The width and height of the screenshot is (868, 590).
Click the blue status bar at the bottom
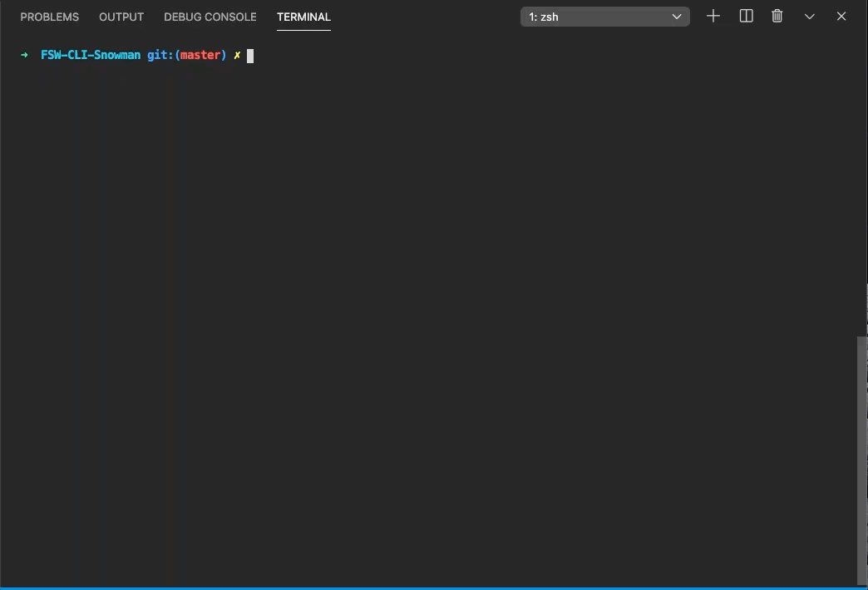[432, 588]
